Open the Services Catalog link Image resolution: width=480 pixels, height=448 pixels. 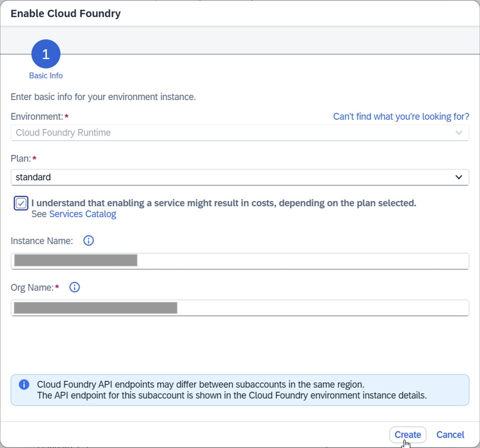click(83, 214)
